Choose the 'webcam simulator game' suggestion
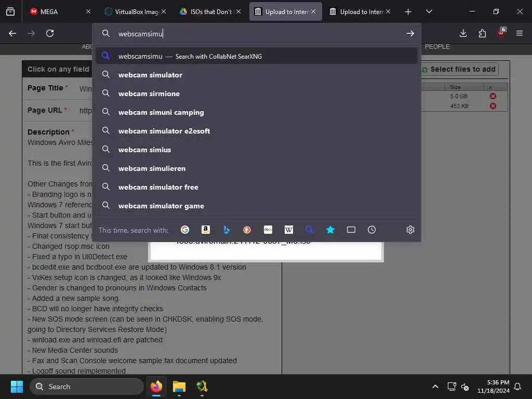Viewport: 532px width, 399px height. point(257,206)
